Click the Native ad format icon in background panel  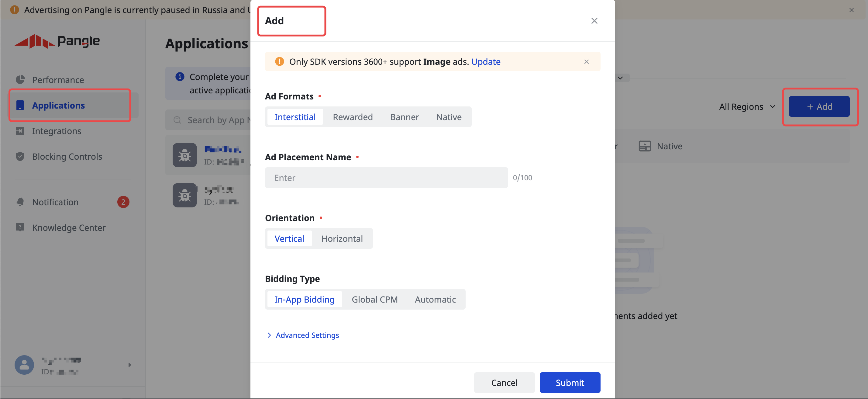[645, 146]
